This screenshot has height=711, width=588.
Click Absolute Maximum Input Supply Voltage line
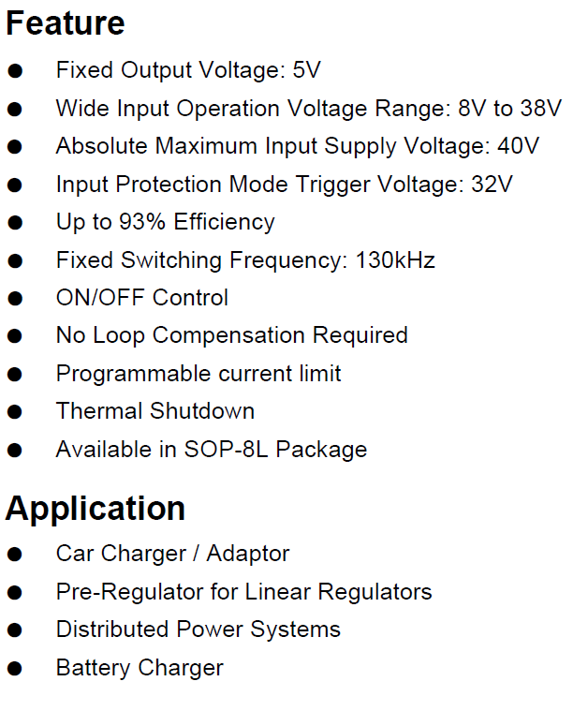pyautogui.click(x=298, y=147)
